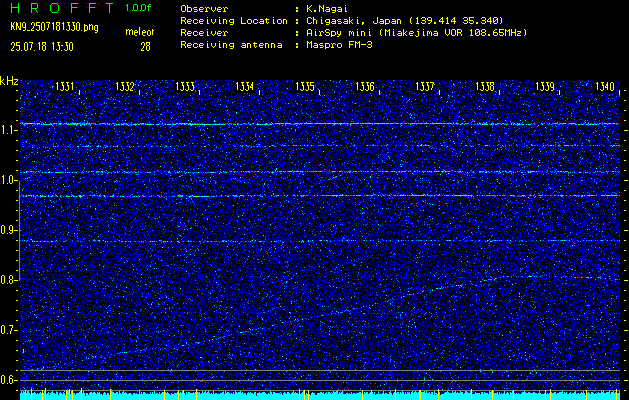Click the 1337 time marker
This screenshot has height=400, width=629.
coord(425,86)
